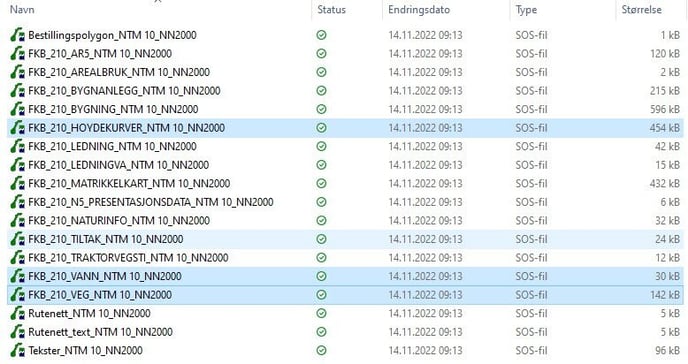Click the file icon for FKB_210_VANN_NTM 10_NN2000

18,276
